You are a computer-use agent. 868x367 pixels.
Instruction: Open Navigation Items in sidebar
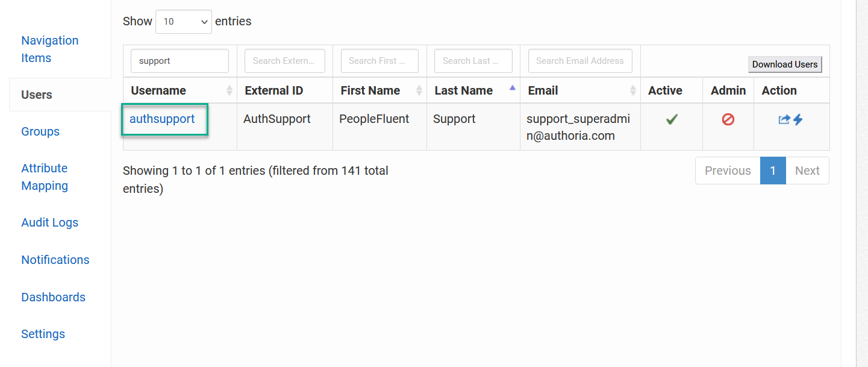50,49
